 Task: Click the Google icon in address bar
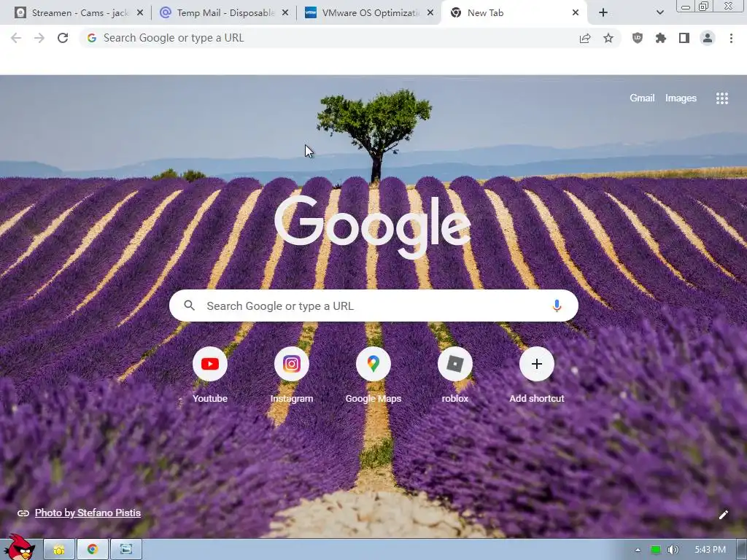(x=92, y=38)
